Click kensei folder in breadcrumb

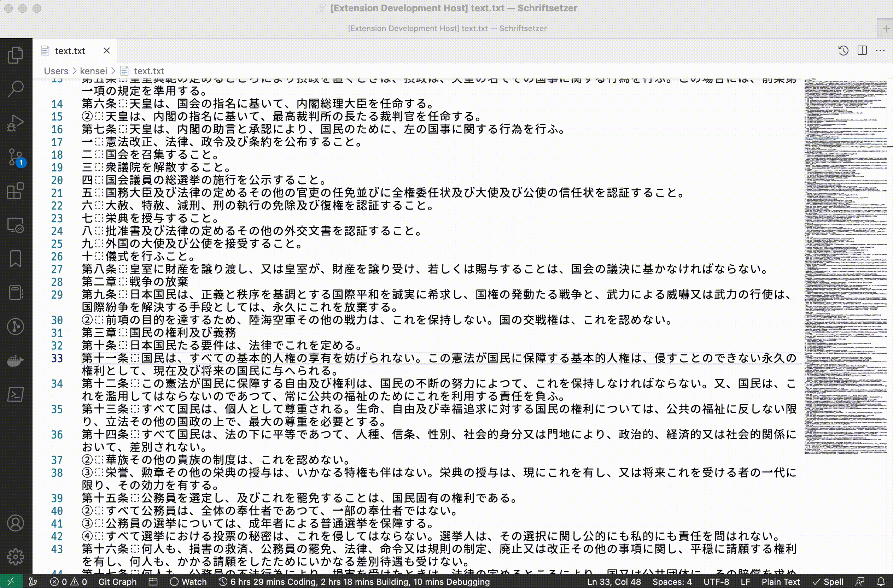(93, 71)
